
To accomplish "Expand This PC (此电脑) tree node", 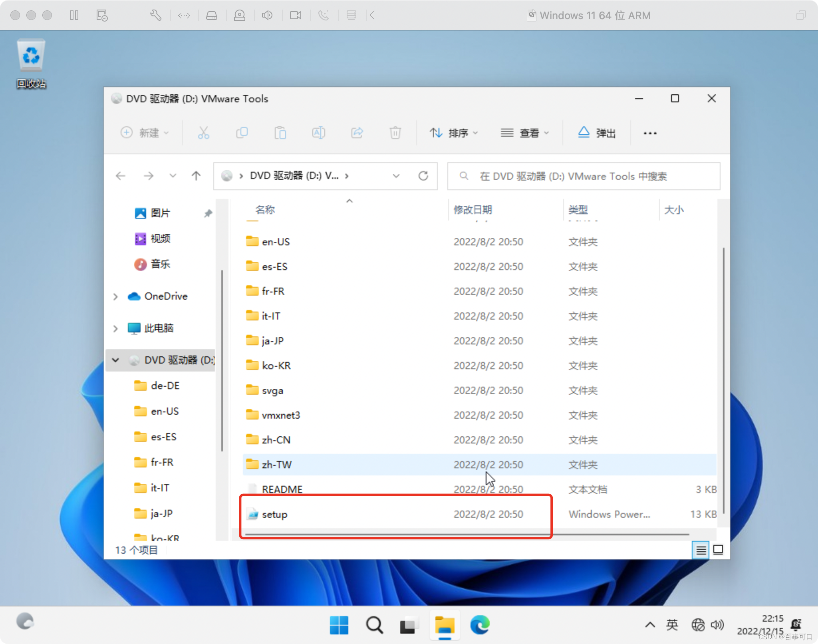I will click(x=115, y=328).
